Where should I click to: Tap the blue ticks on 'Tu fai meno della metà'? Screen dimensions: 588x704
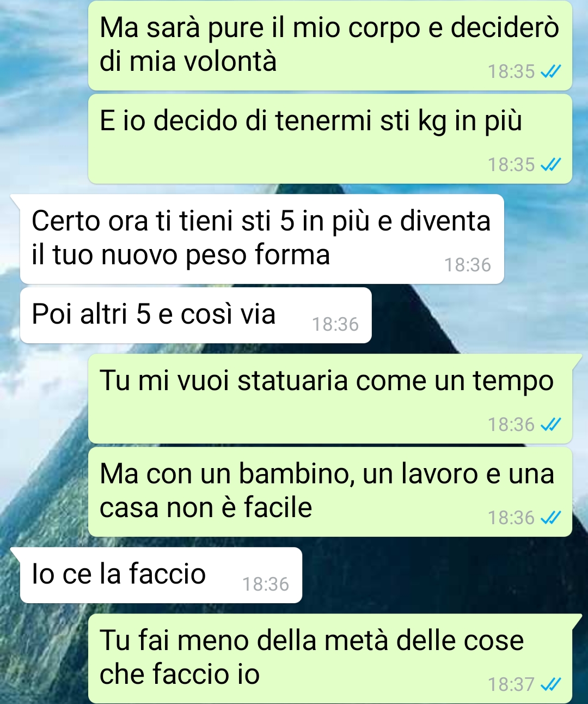[x=550, y=684]
